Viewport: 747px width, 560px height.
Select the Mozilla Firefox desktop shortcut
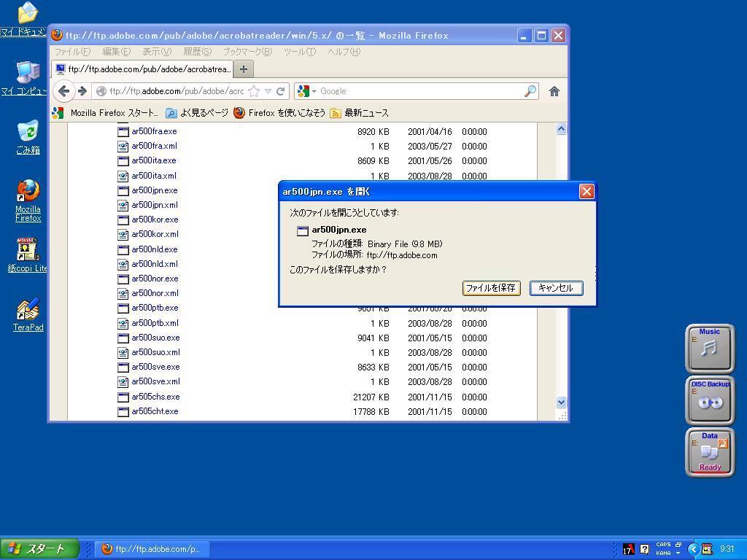pos(28,201)
